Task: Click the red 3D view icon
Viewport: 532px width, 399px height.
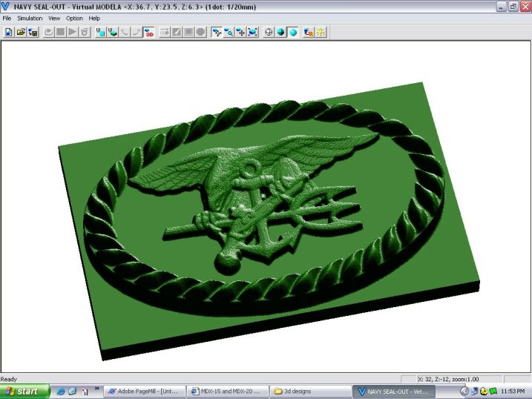Action: tap(149, 32)
